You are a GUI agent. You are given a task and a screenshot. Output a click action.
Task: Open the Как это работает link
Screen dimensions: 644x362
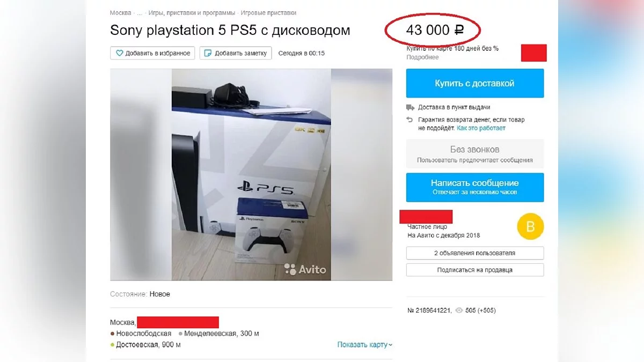coord(481,128)
